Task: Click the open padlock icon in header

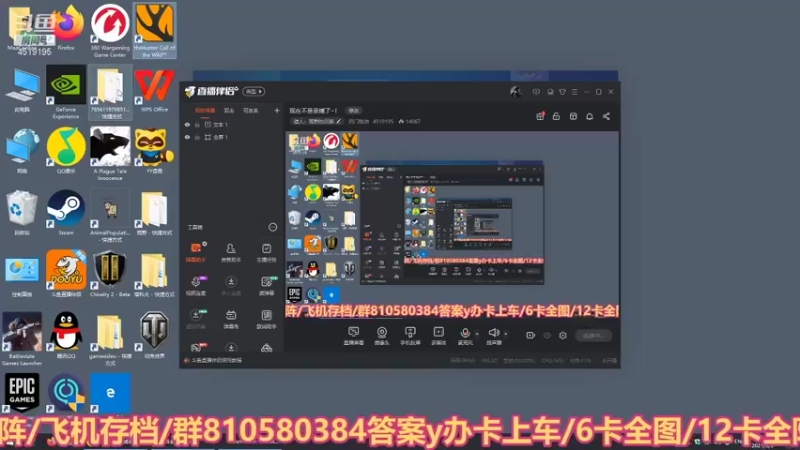Action: (x=556, y=116)
